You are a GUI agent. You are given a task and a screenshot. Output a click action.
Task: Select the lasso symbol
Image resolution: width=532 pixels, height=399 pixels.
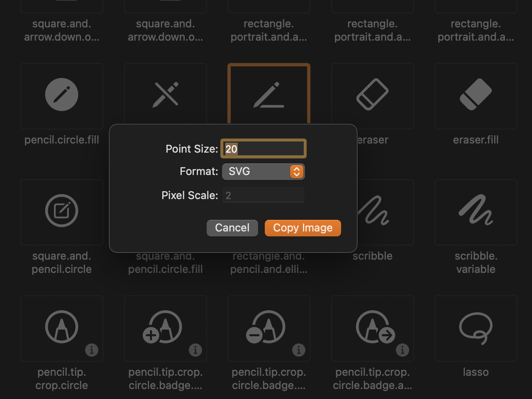pyautogui.click(x=476, y=328)
